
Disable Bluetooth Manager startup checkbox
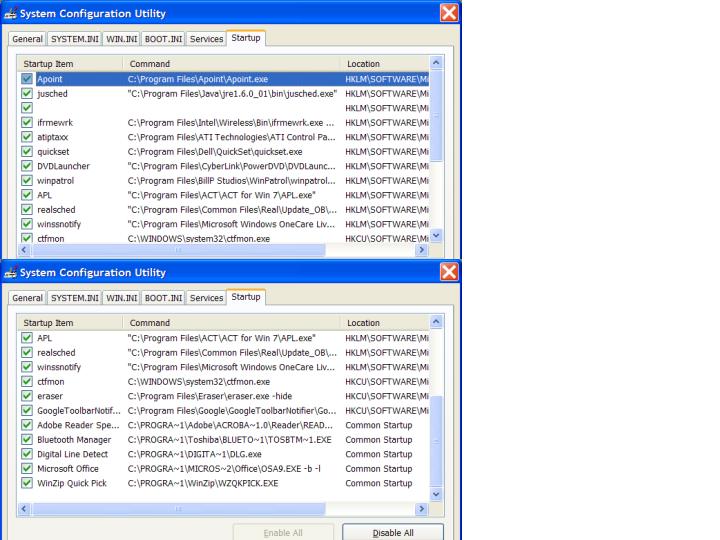click(x=27, y=439)
